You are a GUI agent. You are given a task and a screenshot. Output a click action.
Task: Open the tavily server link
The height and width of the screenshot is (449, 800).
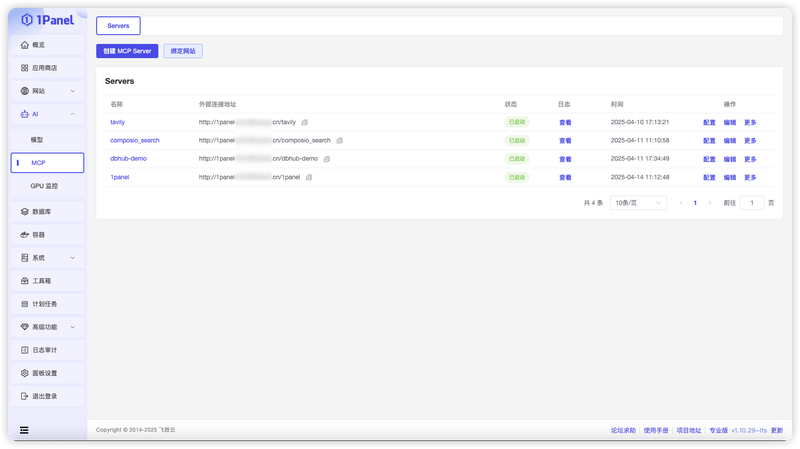click(117, 122)
